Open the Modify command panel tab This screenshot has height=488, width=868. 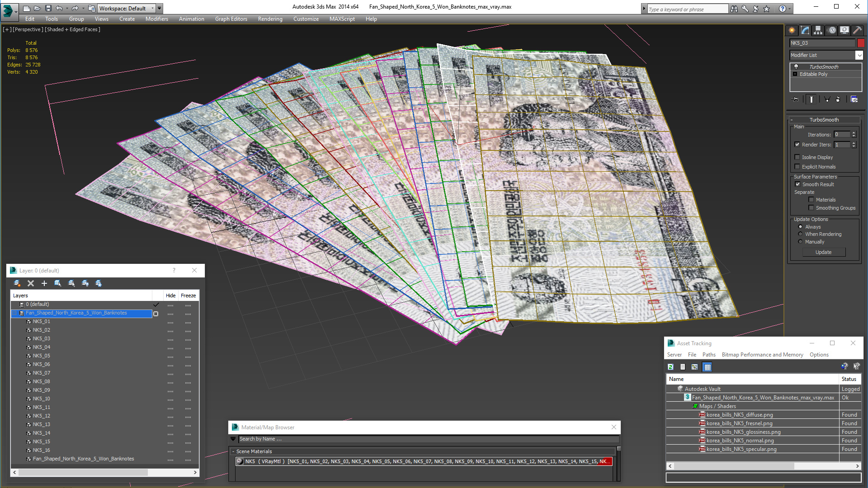805,30
